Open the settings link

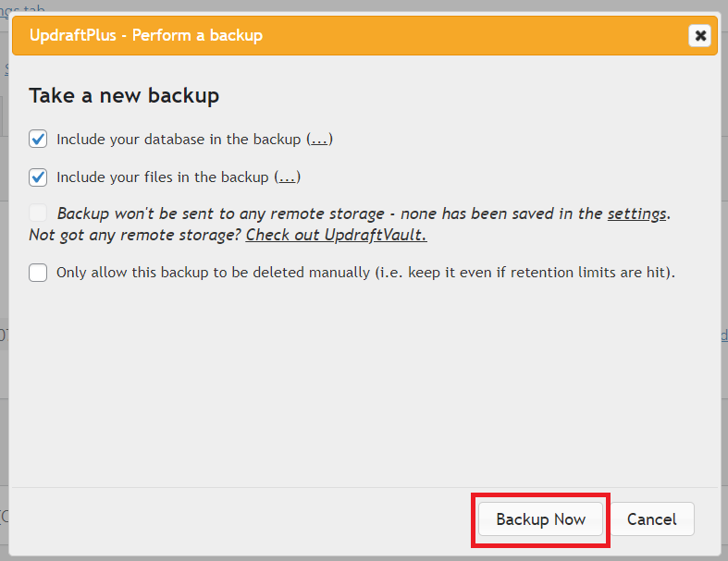[636, 213]
